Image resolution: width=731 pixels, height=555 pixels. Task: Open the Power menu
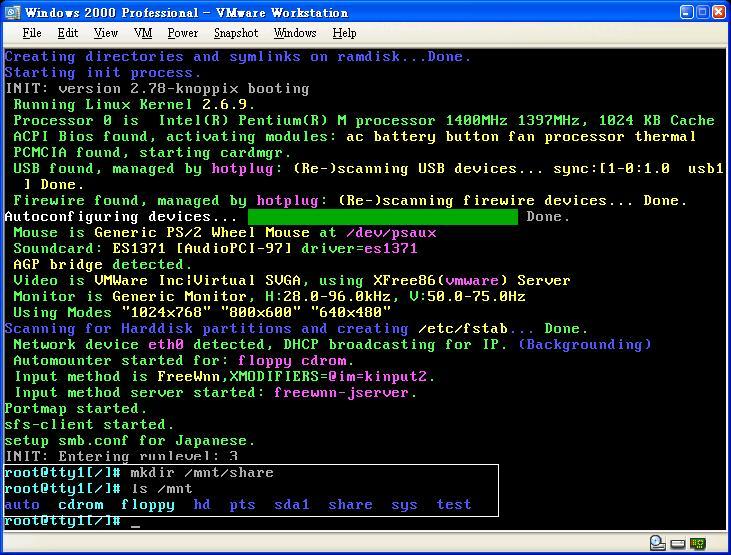click(x=183, y=33)
